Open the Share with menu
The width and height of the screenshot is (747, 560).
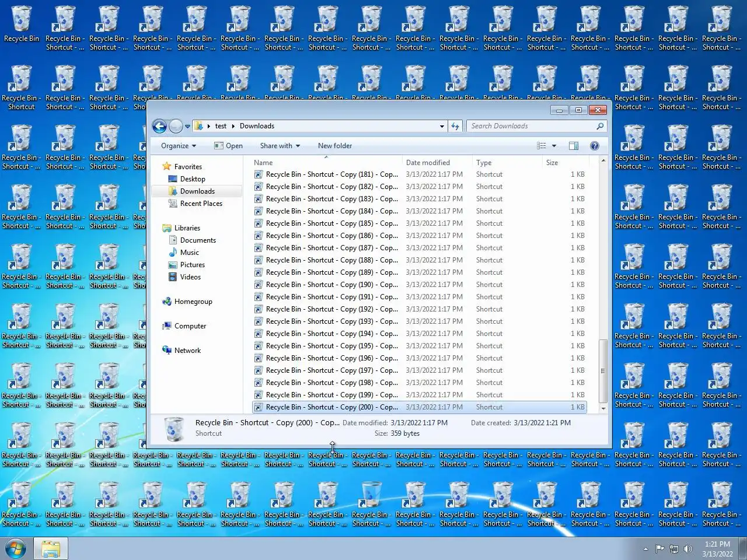280,146
